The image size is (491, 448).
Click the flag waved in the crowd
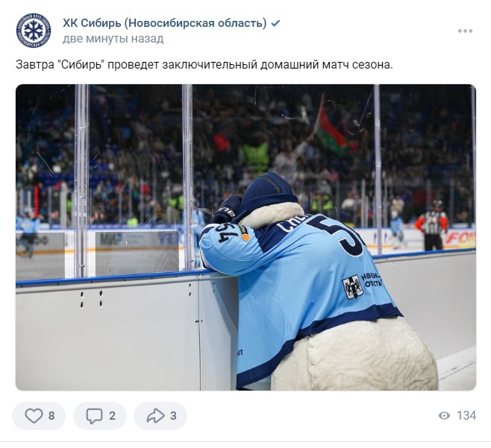tap(332, 131)
